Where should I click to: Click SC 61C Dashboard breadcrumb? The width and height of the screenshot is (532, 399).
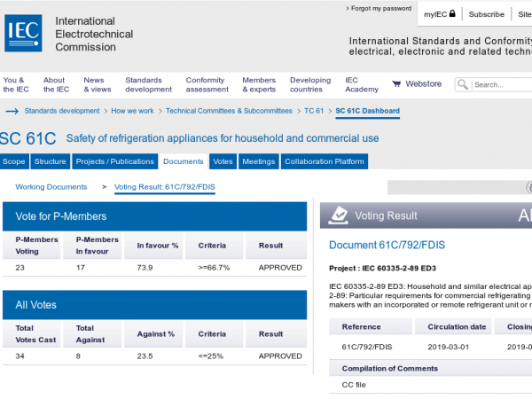click(367, 111)
